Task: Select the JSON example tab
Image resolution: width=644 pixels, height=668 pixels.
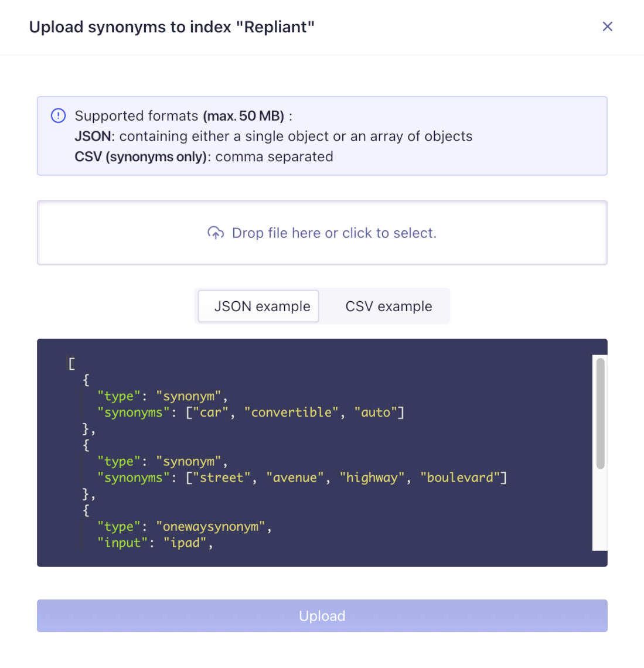Action: (258, 306)
